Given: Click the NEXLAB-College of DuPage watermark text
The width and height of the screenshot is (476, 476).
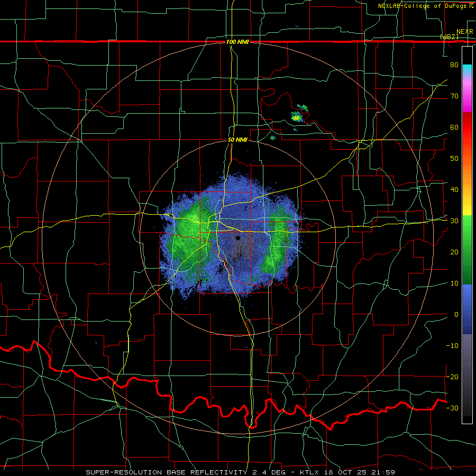Looking at the screenshot, I should click(425, 6).
